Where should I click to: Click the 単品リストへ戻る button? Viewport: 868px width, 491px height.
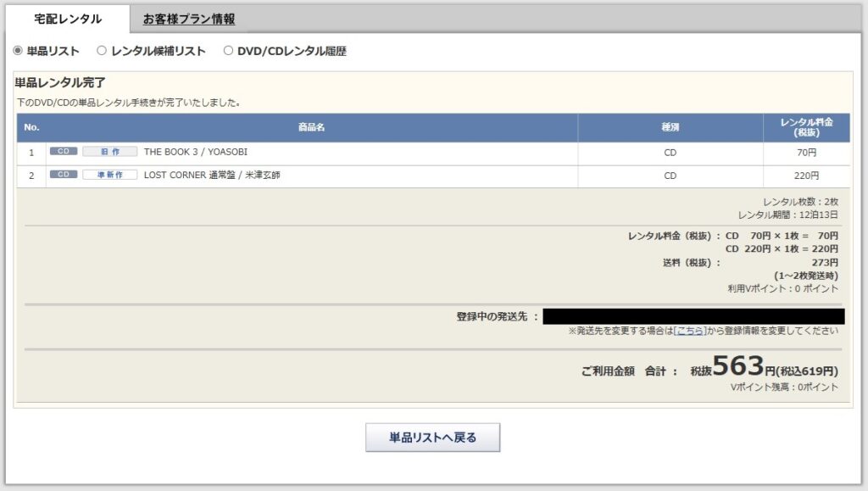[x=432, y=438]
